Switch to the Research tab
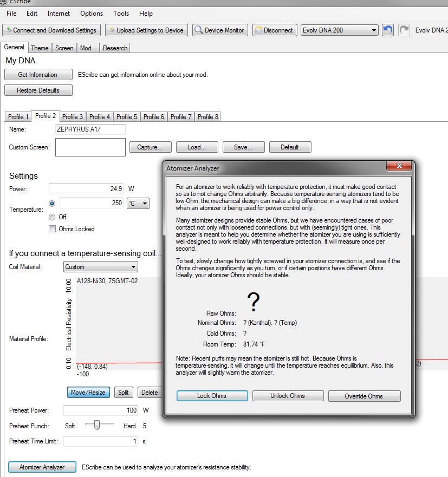Screen dimensions: 448x477 [x=115, y=48]
